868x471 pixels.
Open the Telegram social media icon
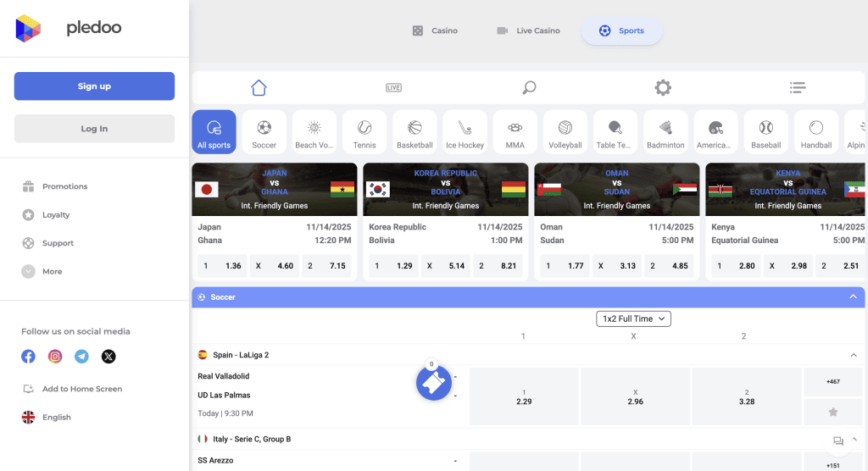(81, 357)
